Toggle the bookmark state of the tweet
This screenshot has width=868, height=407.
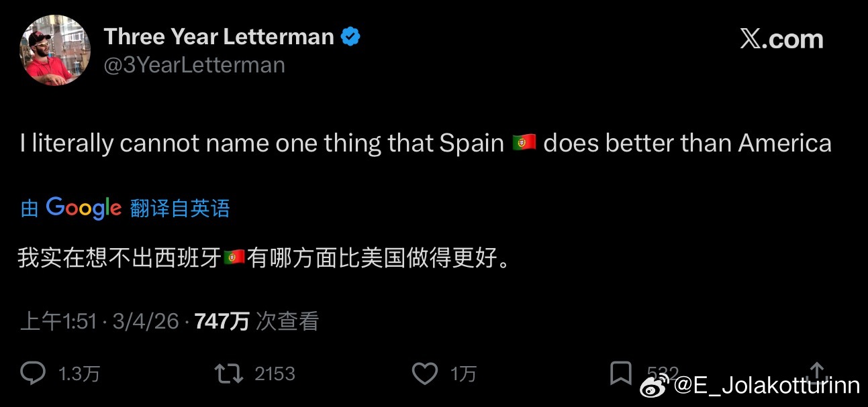click(x=621, y=373)
